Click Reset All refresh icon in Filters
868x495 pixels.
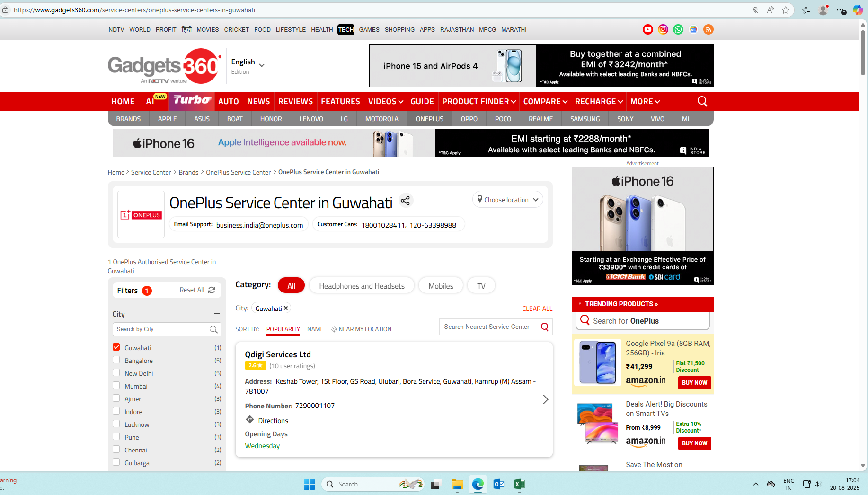[212, 290]
